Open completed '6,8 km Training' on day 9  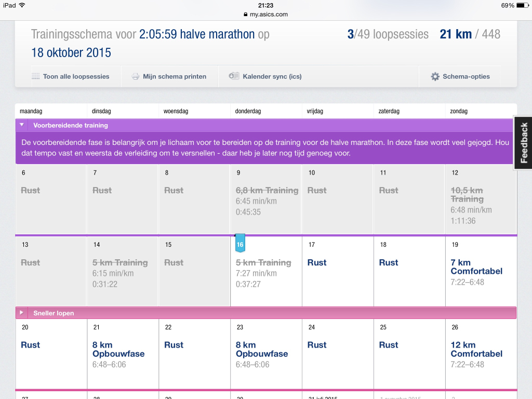tap(267, 190)
